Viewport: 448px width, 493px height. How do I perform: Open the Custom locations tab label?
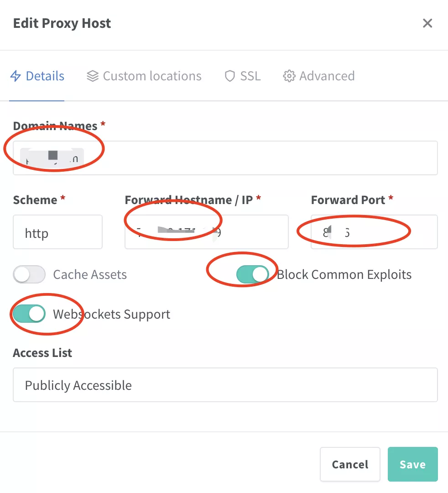pos(152,76)
